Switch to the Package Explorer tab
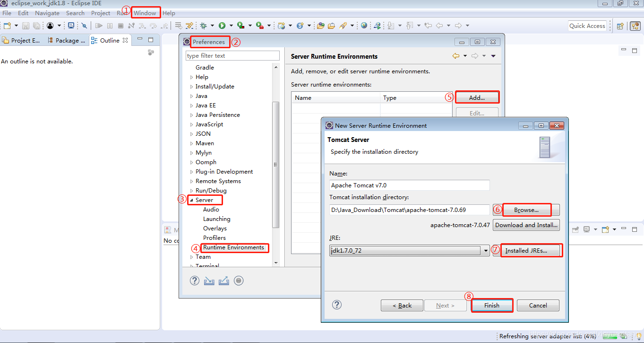The height and width of the screenshot is (343, 644). coord(66,40)
